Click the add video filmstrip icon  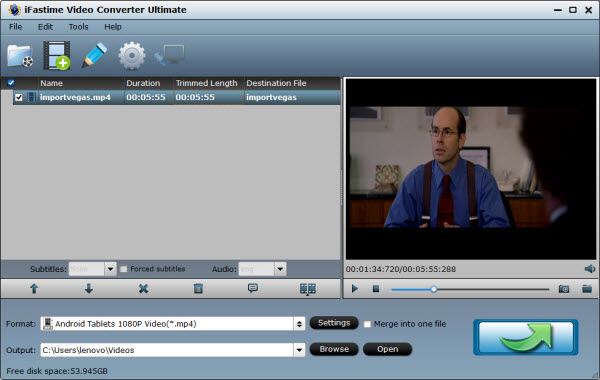pyautogui.click(x=57, y=55)
